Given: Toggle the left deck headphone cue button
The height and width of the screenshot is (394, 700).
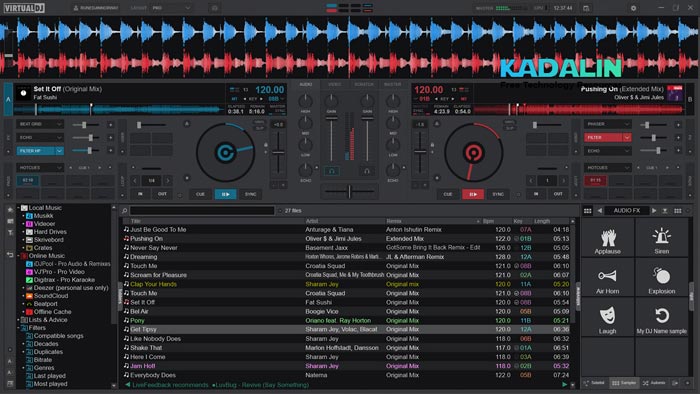Looking at the screenshot, I should click(x=331, y=171).
